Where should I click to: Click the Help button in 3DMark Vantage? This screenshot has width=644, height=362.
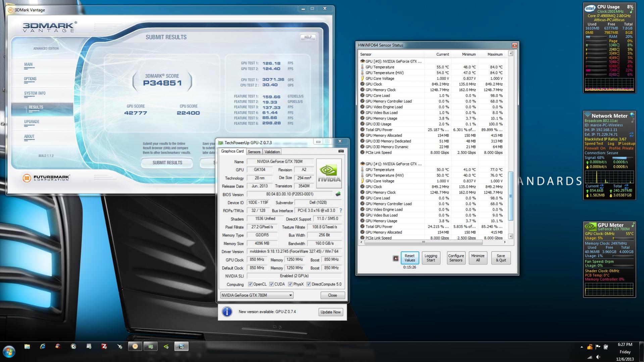coord(308,37)
